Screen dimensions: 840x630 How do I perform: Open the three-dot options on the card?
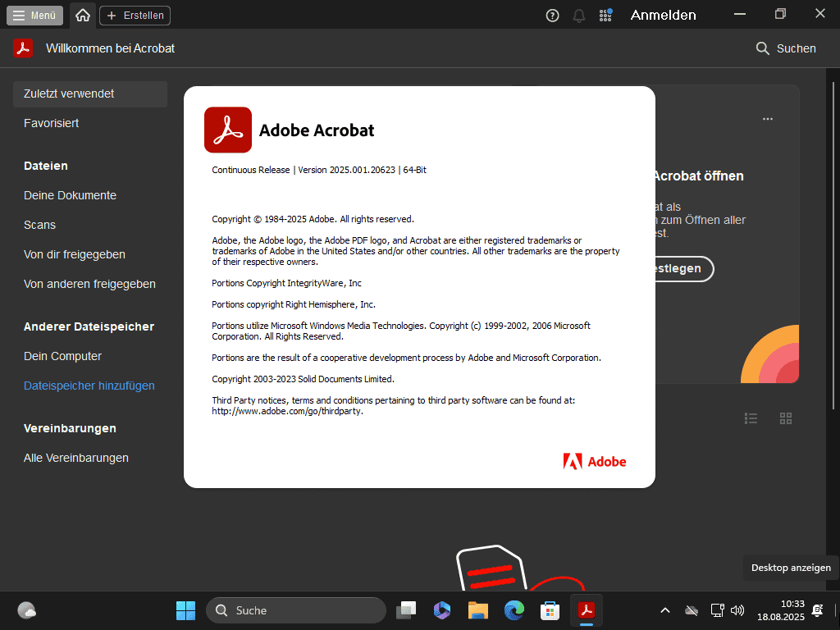(768, 119)
